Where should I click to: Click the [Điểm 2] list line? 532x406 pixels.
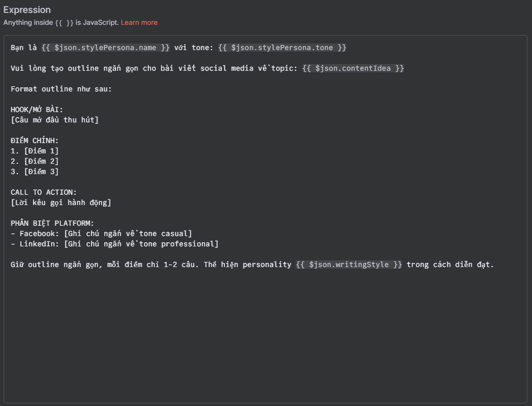coord(35,161)
